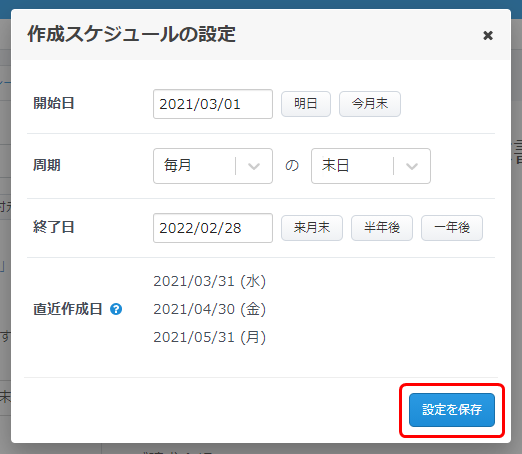Set start date with the 今月末 button

point(370,104)
